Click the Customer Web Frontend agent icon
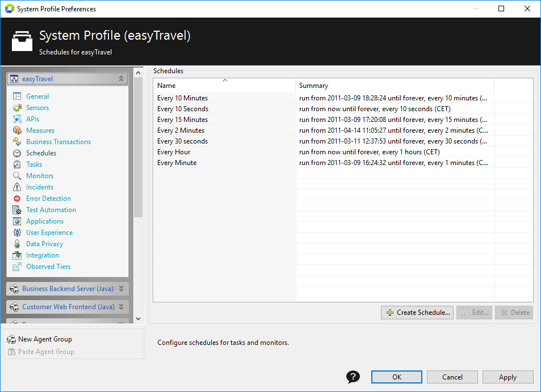This screenshot has height=392, width=541. tap(14, 307)
